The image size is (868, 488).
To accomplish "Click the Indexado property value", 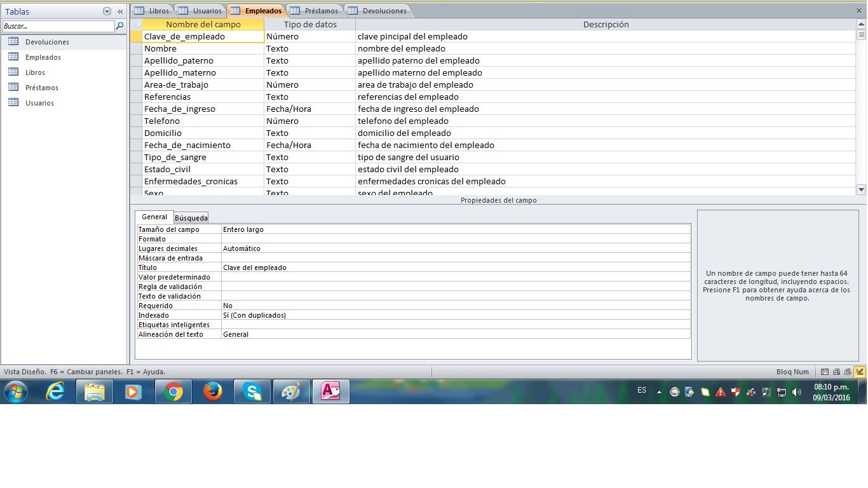I will click(455, 315).
